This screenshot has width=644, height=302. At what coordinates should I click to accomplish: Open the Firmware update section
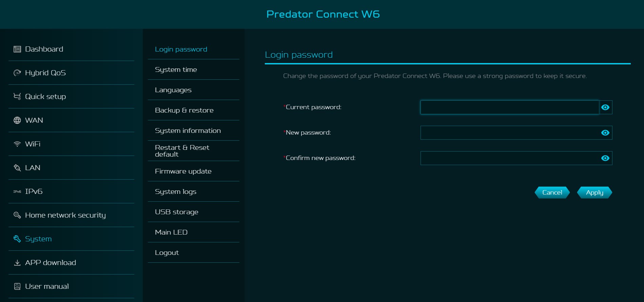coord(183,171)
